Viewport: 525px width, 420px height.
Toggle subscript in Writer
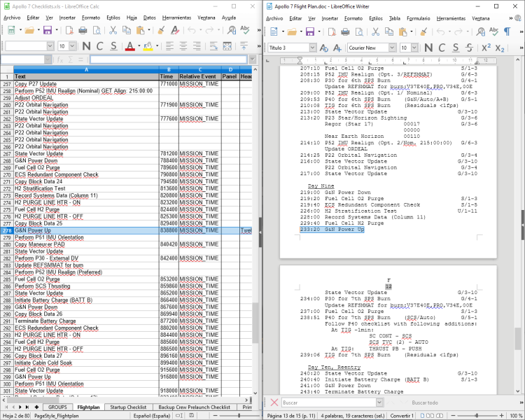500,48
